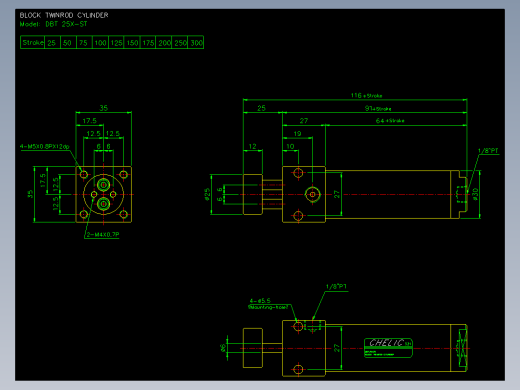Screen dimensions: 520x390
Task: Select stroke value 150 in the table
Action: point(132,43)
